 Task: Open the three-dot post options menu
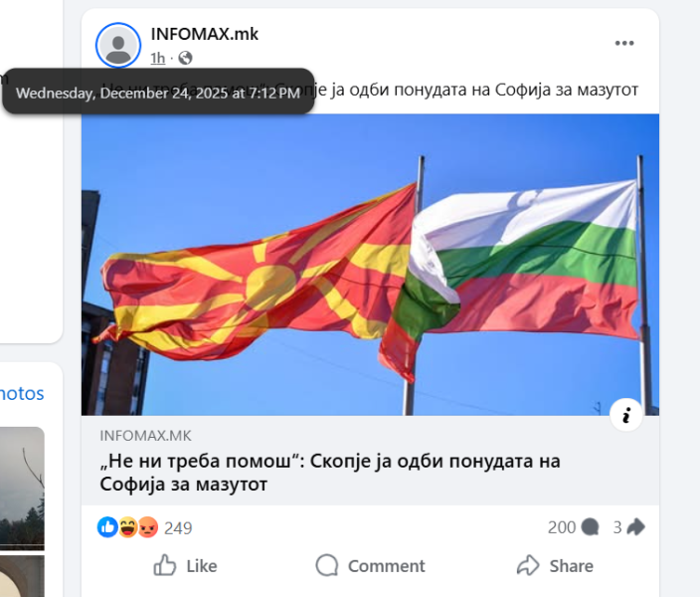point(624,43)
